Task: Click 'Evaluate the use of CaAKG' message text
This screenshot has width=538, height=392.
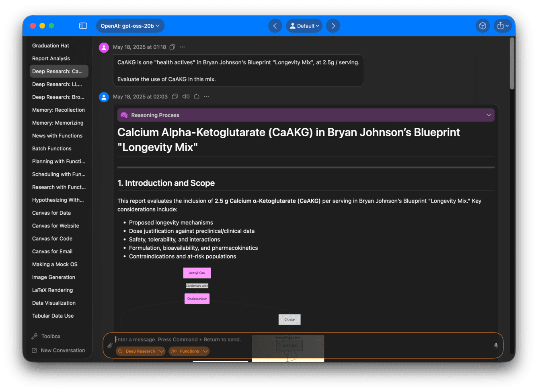Action: (x=166, y=79)
